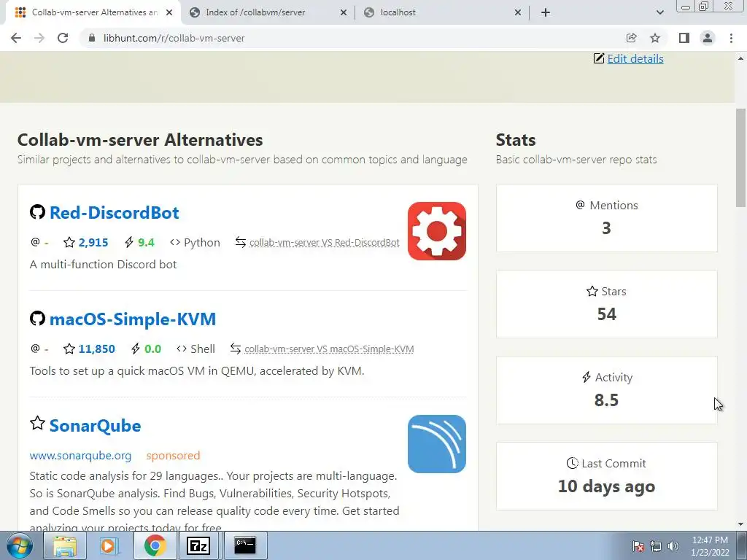747x560 pixels.
Task: Reload the libhunt page
Action: [63, 38]
